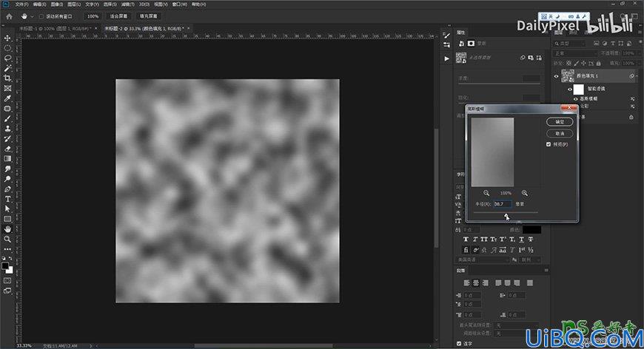Select the Elliptical Marquee tool
This screenshot has height=349, width=644.
coord(7,48)
